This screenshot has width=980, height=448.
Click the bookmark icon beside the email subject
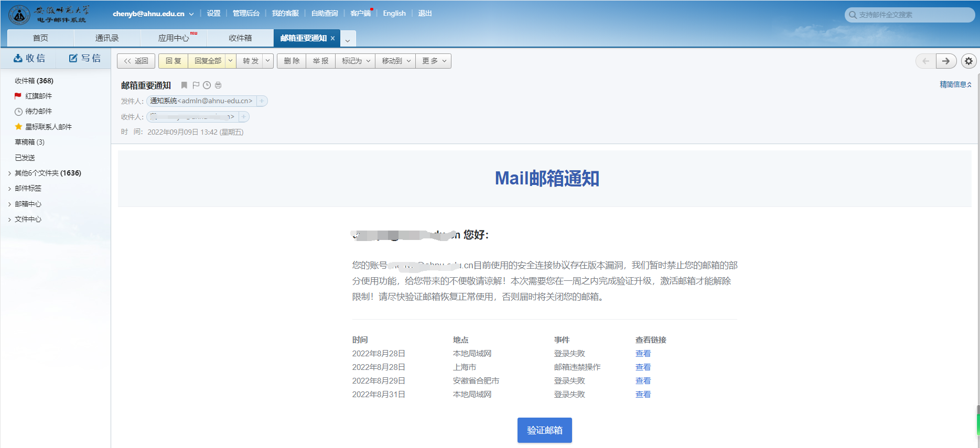184,85
